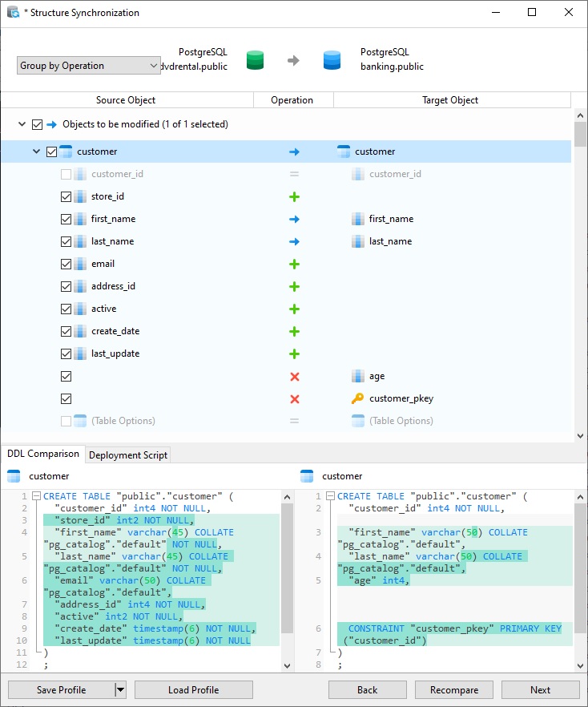Image resolution: width=588 pixels, height=707 pixels.
Task: Click the Target Object column header
Action: pos(452,100)
